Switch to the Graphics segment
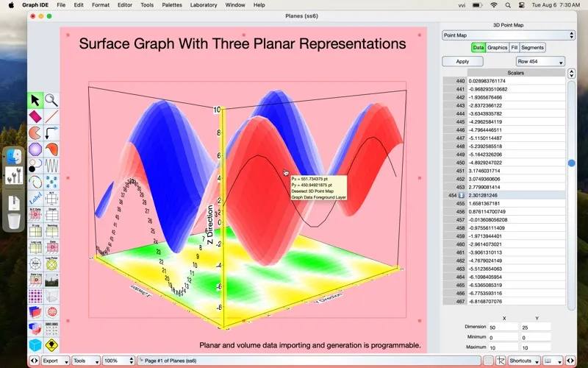Image resolution: width=588 pixels, height=368 pixels. point(498,47)
